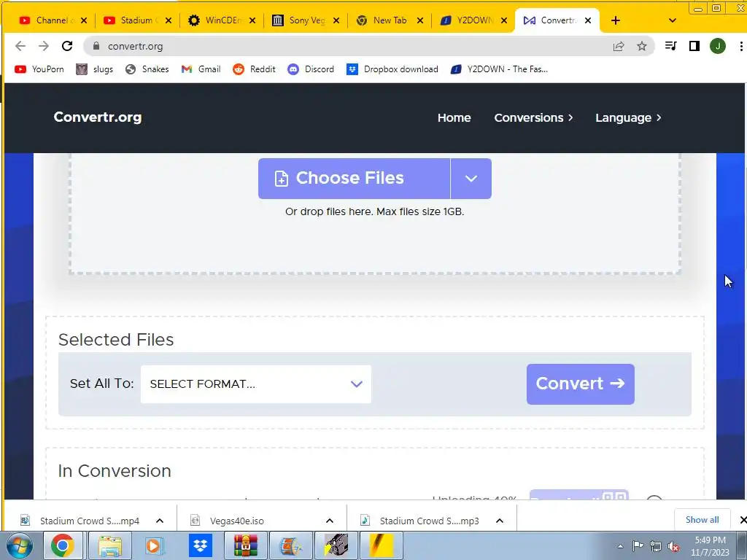Open the media player taskbar icon
This screenshot has height=560, width=747.
154,545
